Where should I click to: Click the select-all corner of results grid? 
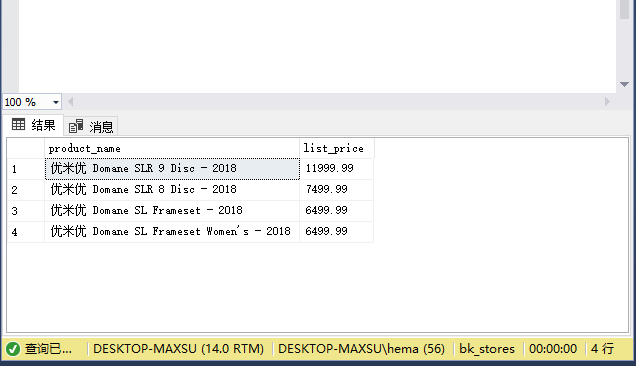[26, 149]
